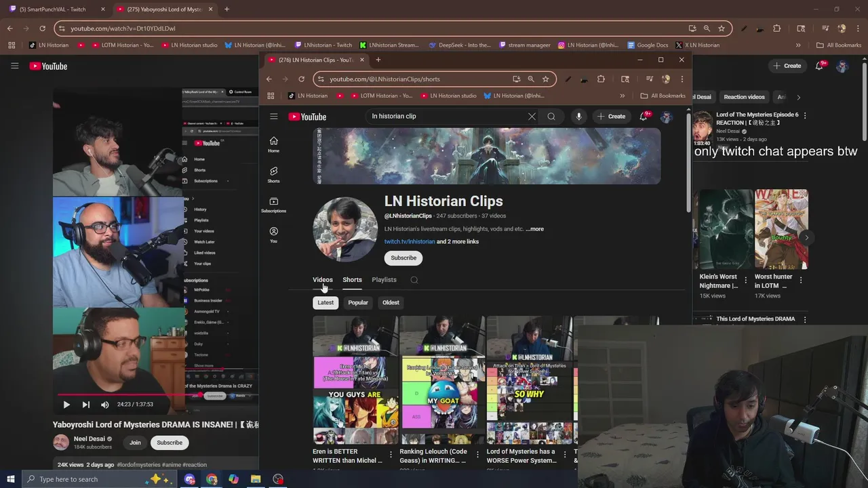
Task: Open notifications bell in background window
Action: (820, 66)
